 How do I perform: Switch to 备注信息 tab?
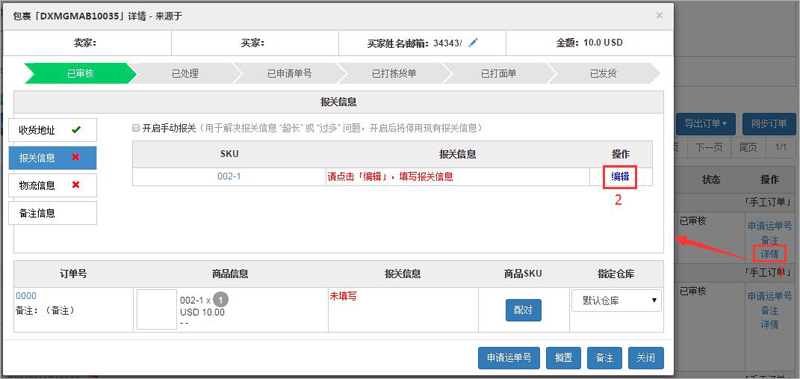53,213
